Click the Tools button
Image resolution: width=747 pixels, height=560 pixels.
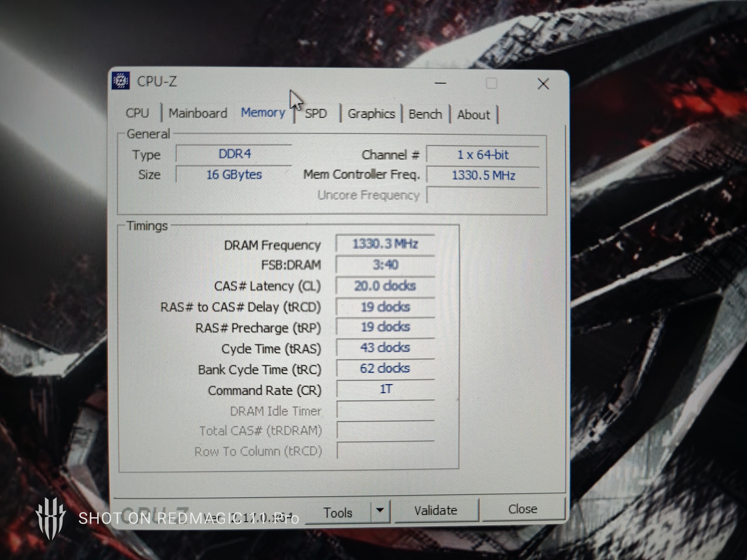[x=338, y=513]
